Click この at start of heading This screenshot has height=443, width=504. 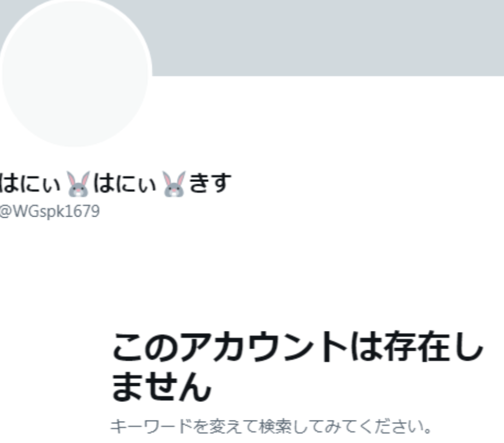(145, 347)
